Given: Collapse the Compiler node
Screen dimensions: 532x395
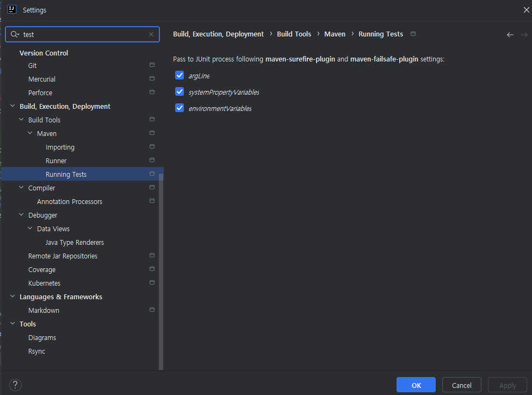Looking at the screenshot, I should click(21, 187).
